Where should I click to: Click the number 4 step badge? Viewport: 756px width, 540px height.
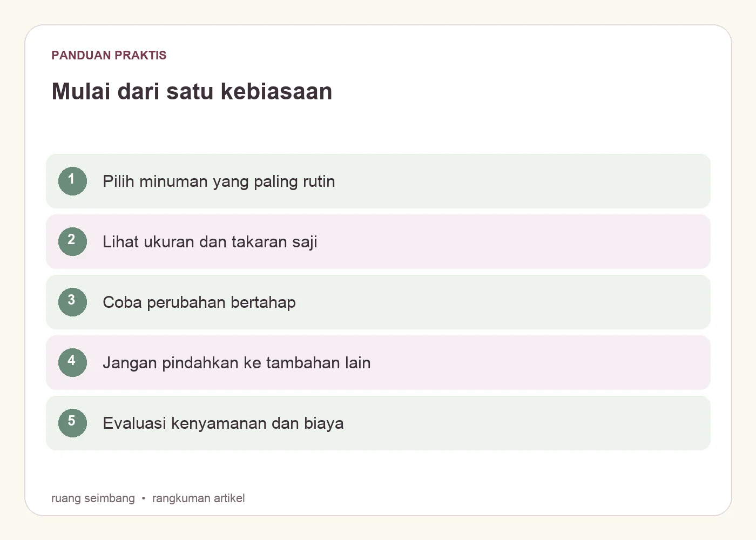[x=72, y=362]
